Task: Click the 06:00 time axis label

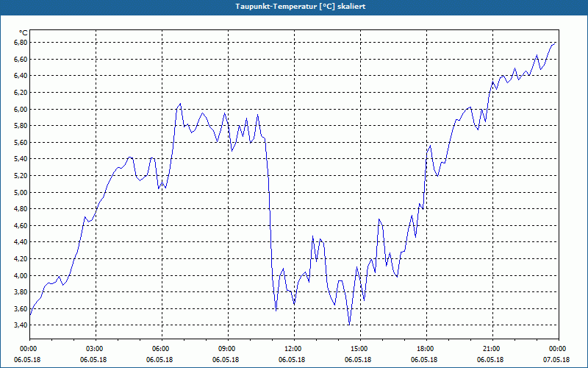Action: pyautogui.click(x=162, y=349)
